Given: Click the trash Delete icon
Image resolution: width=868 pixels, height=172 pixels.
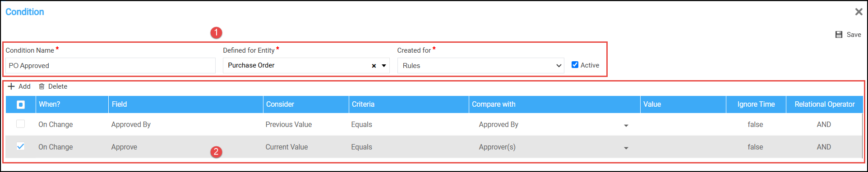Looking at the screenshot, I should click(x=42, y=86).
